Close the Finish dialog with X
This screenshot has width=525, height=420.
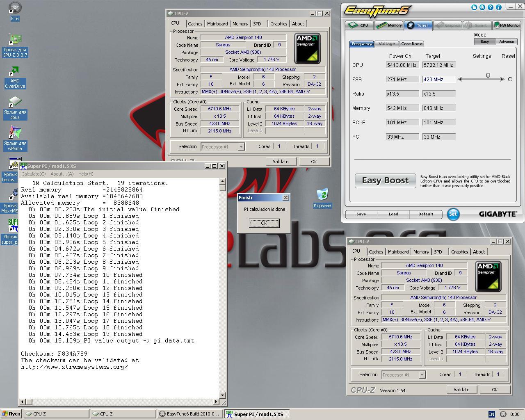[x=286, y=198]
